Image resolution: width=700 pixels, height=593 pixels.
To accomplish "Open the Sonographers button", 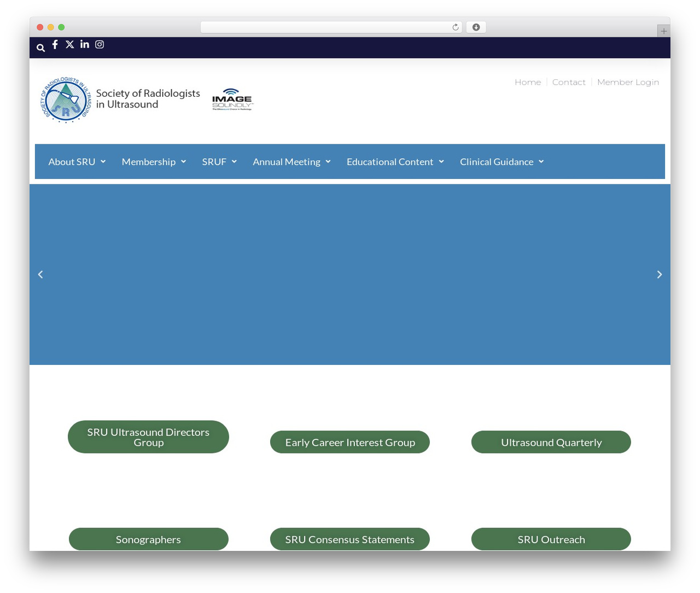I will click(x=148, y=539).
